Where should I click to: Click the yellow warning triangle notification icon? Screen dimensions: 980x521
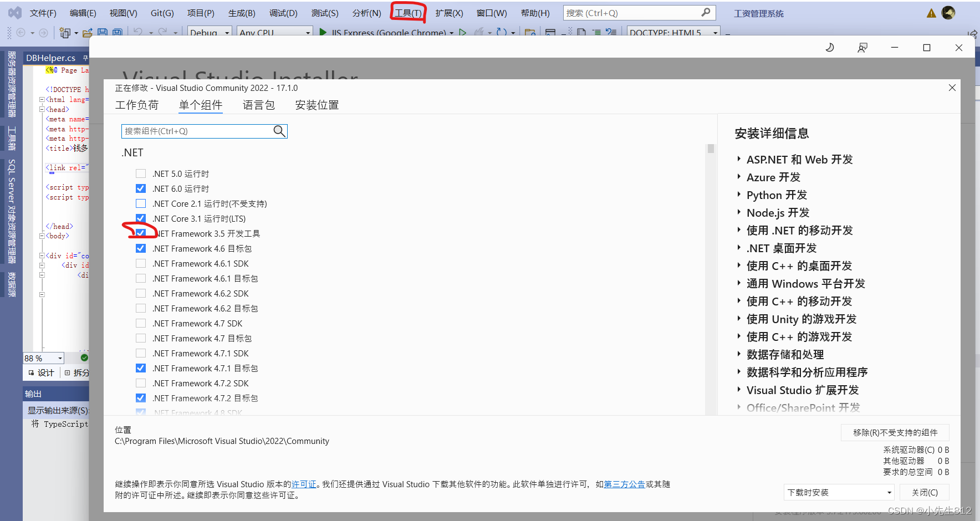(x=931, y=13)
